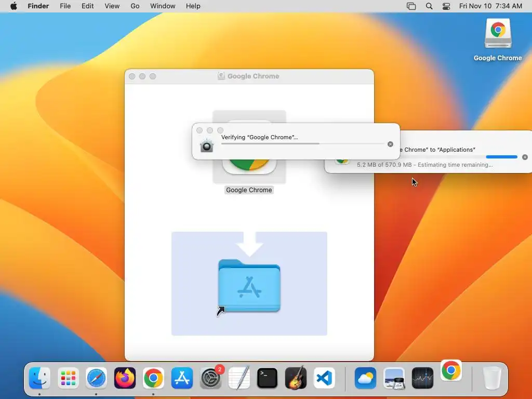Viewport: 532px width, 399px height.
Task: Open the Weather app from the Dock
Action: 365,378
